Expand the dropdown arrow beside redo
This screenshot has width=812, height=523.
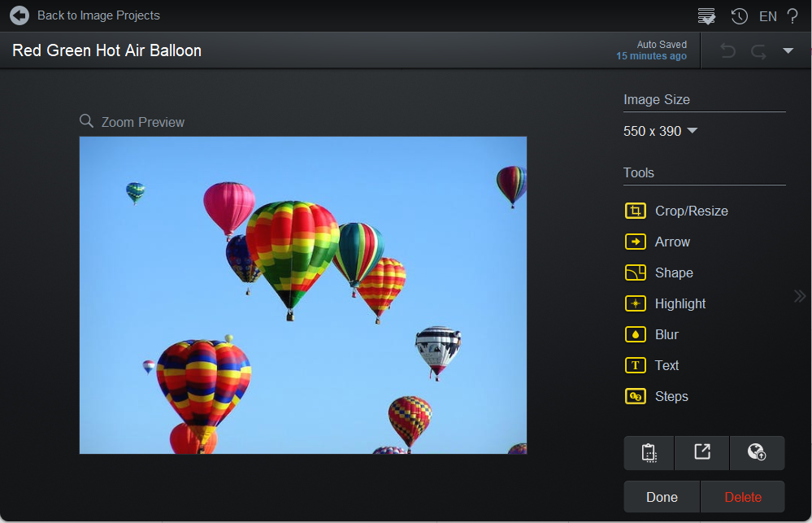788,50
